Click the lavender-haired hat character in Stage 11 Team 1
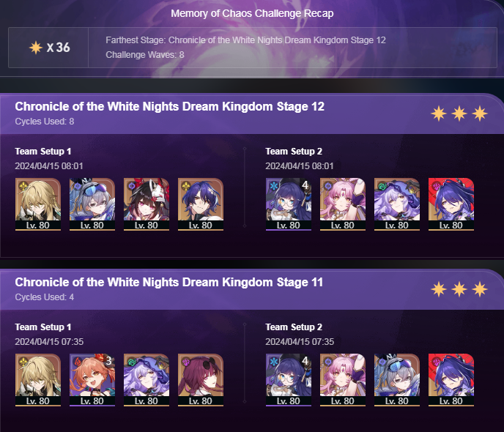Viewport: 504px width, 432px height. click(x=147, y=379)
